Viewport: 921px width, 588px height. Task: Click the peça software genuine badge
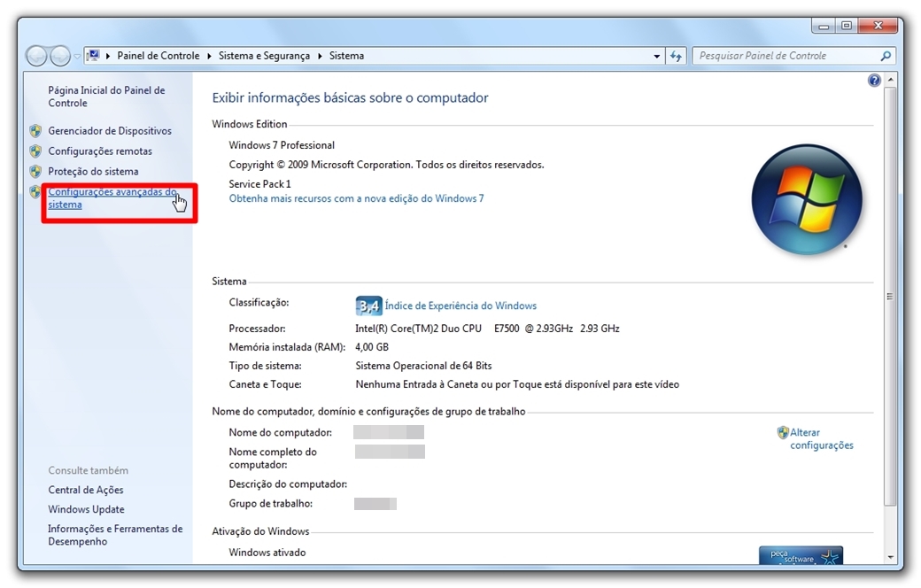pyautogui.click(x=801, y=556)
